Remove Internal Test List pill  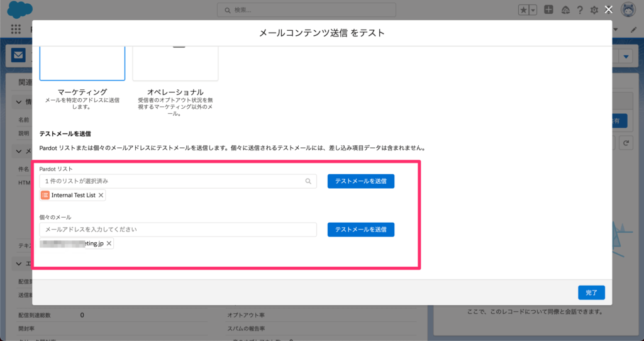pos(101,195)
